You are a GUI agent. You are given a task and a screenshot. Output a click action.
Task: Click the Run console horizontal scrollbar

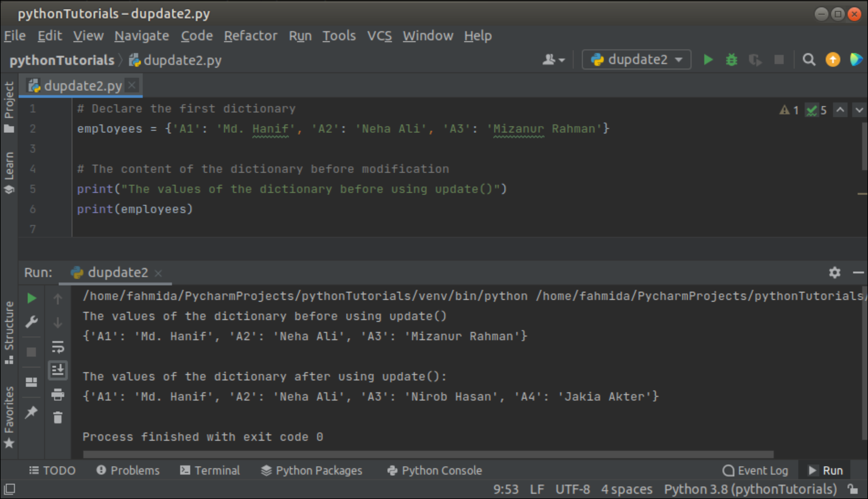tap(426, 453)
